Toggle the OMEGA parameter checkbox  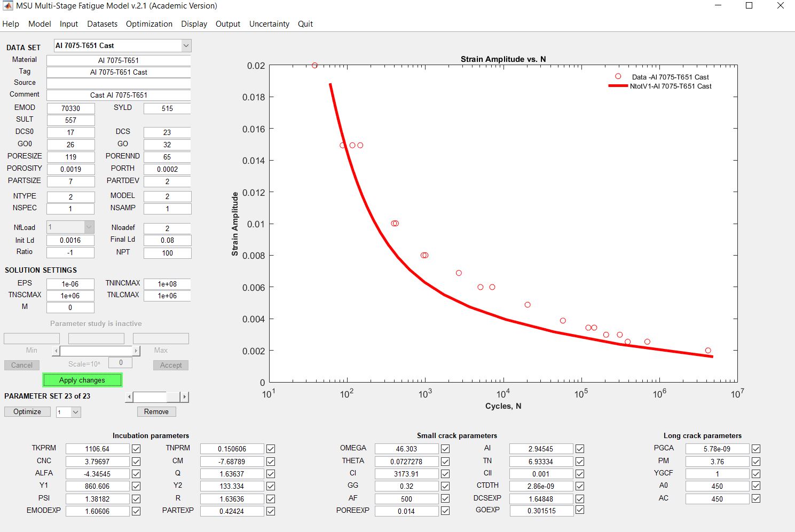(x=445, y=449)
